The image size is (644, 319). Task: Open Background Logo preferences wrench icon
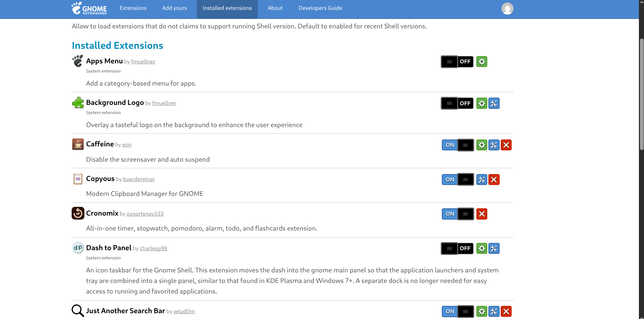click(494, 103)
